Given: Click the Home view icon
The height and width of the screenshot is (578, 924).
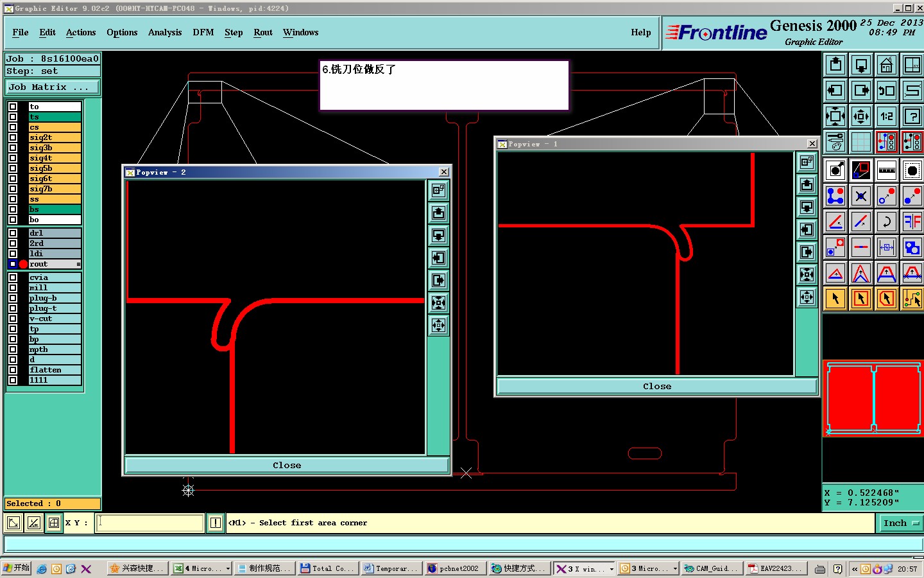Looking at the screenshot, I should tap(887, 65).
